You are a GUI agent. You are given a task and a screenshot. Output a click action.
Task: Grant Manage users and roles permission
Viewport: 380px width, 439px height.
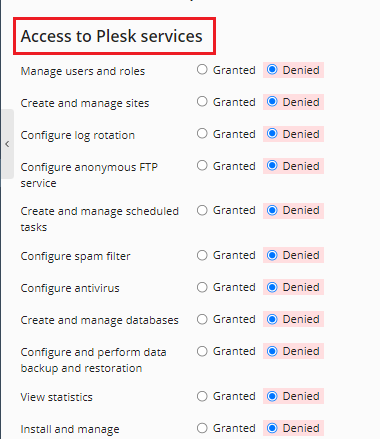click(x=202, y=70)
